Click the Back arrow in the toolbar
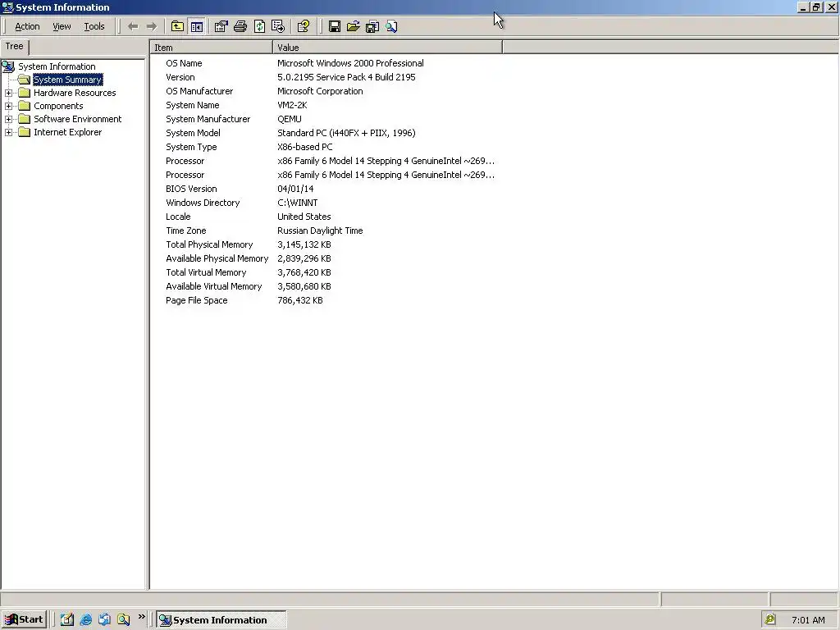Viewport: 840px width, 630px height. (x=133, y=26)
